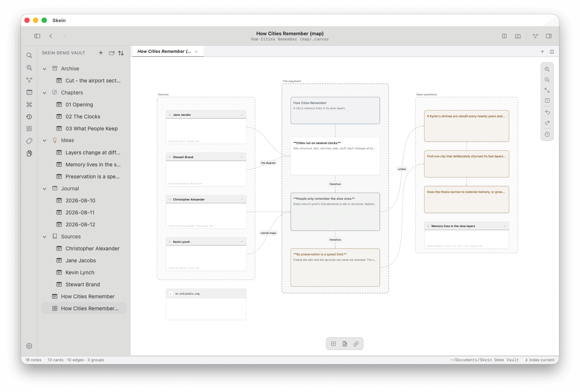580x392 pixels.
Task: Open the '02 The Clocks' note
Action: point(84,117)
